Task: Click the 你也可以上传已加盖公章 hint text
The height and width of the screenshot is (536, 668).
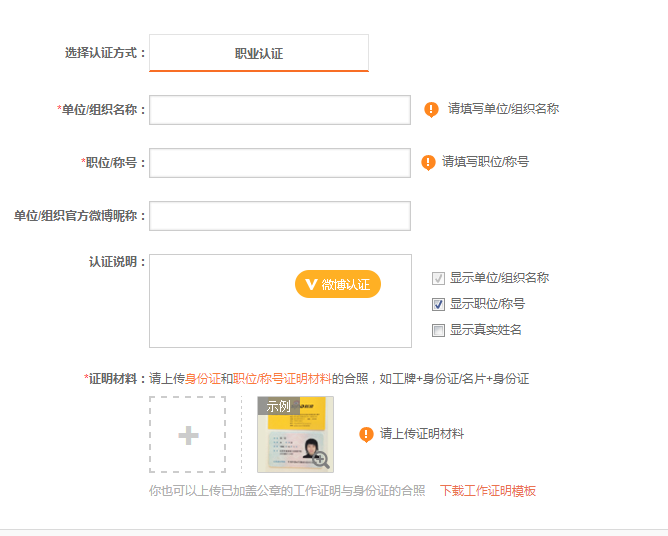Action: click(287, 491)
